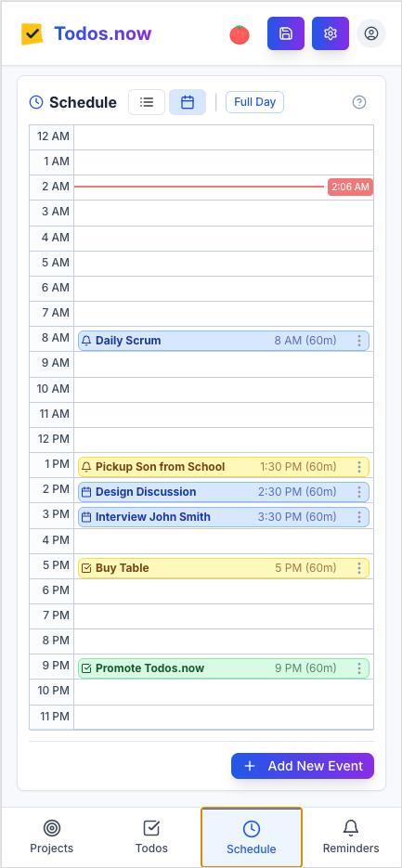Click the tomato Pomodoro timer icon

[240, 34]
